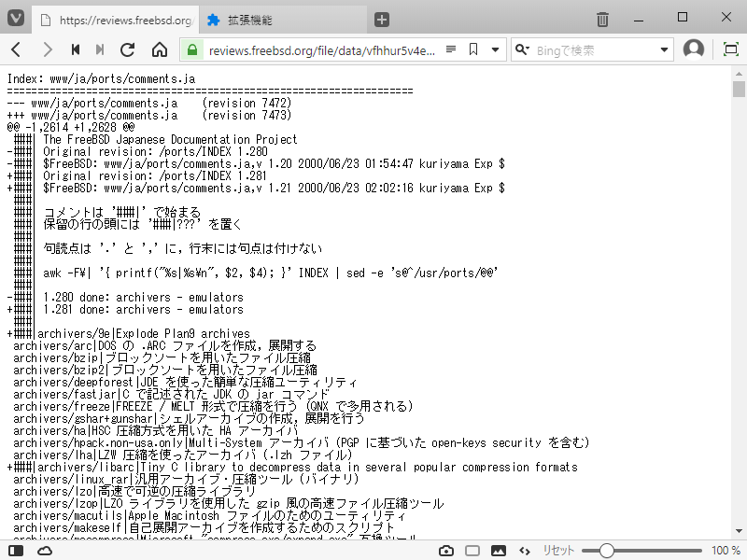Expand the address bar history dropdown
The height and width of the screenshot is (560, 747).
point(496,49)
